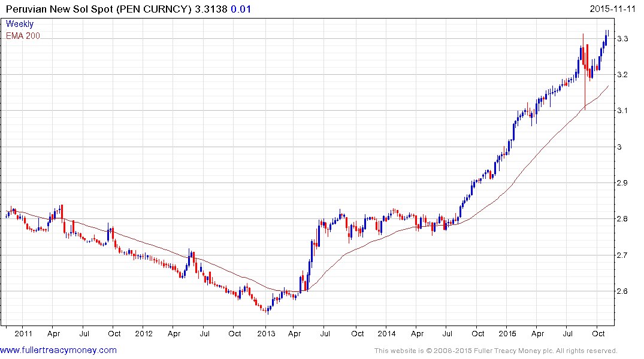Click the chart title 'Peruvian New Sol Spot (PEN CURNCY)'
This screenshot has width=644, height=359.
pos(99,9)
